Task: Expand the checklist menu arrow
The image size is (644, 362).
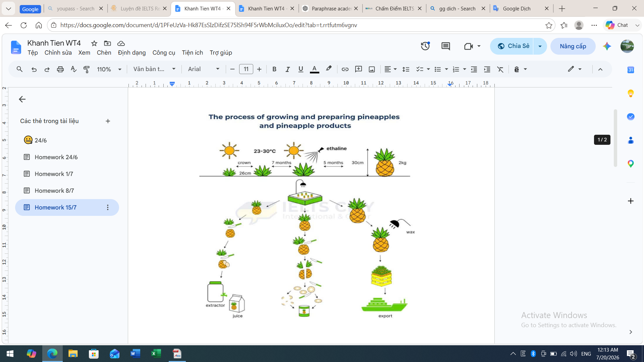Action: click(x=428, y=69)
